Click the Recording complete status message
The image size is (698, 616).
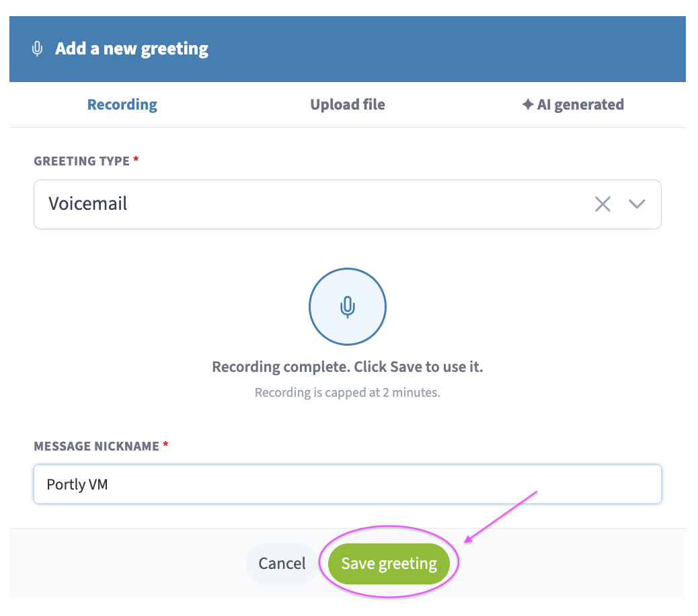(x=347, y=367)
